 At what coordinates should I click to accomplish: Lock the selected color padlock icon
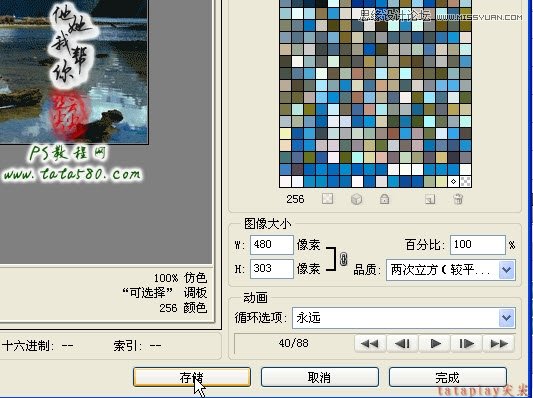[384, 199]
